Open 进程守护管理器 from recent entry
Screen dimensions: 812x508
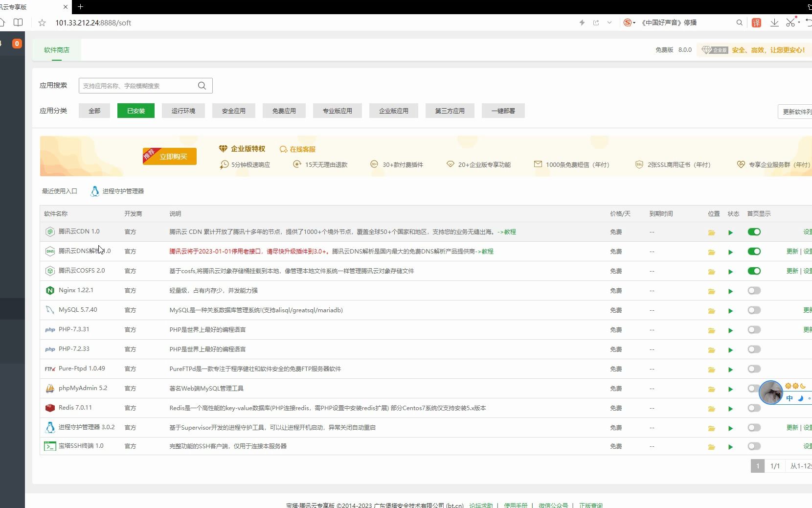tap(123, 191)
